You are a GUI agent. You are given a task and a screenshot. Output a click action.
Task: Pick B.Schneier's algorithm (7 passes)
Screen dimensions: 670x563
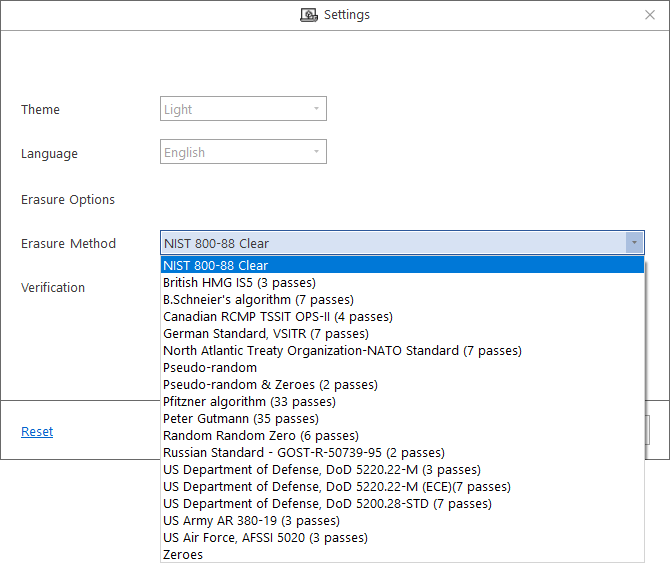point(403,299)
